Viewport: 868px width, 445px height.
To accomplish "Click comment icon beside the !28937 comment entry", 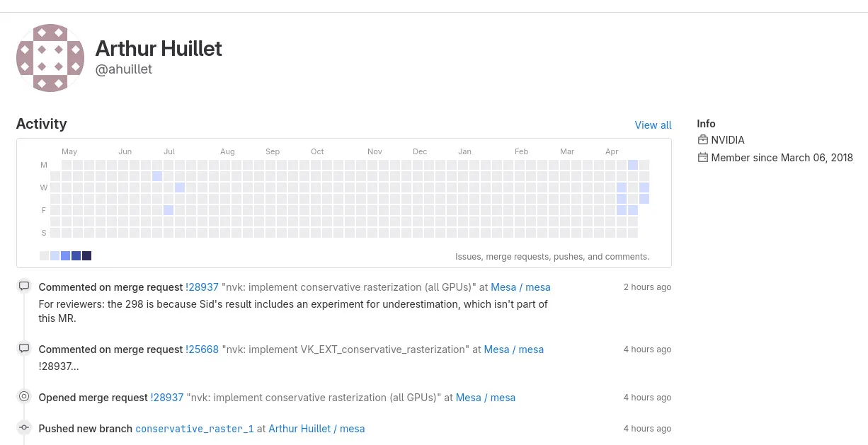I will coord(24,287).
